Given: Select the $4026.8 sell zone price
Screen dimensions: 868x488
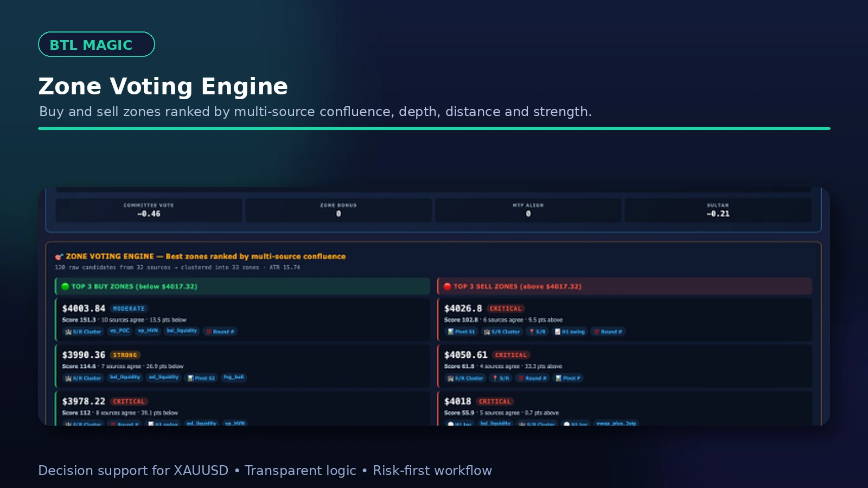Looking at the screenshot, I should [463, 309].
